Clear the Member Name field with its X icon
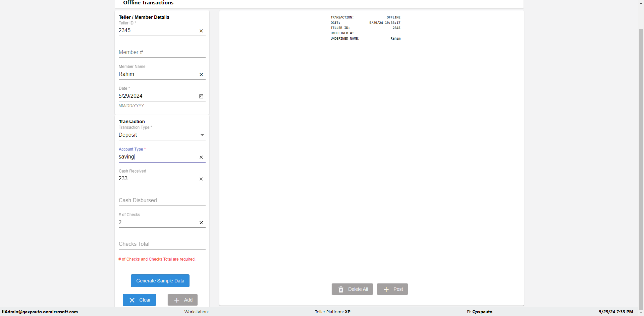 (x=201, y=75)
